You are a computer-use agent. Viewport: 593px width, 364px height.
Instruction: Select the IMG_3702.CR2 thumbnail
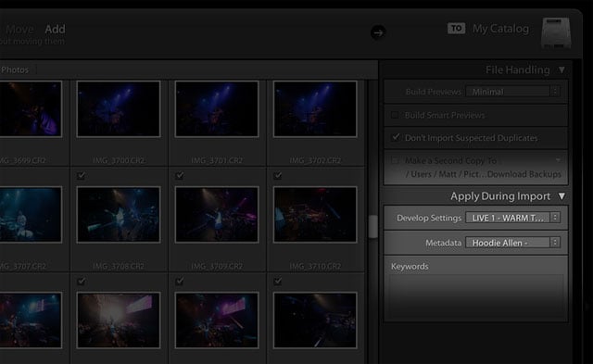coord(315,109)
